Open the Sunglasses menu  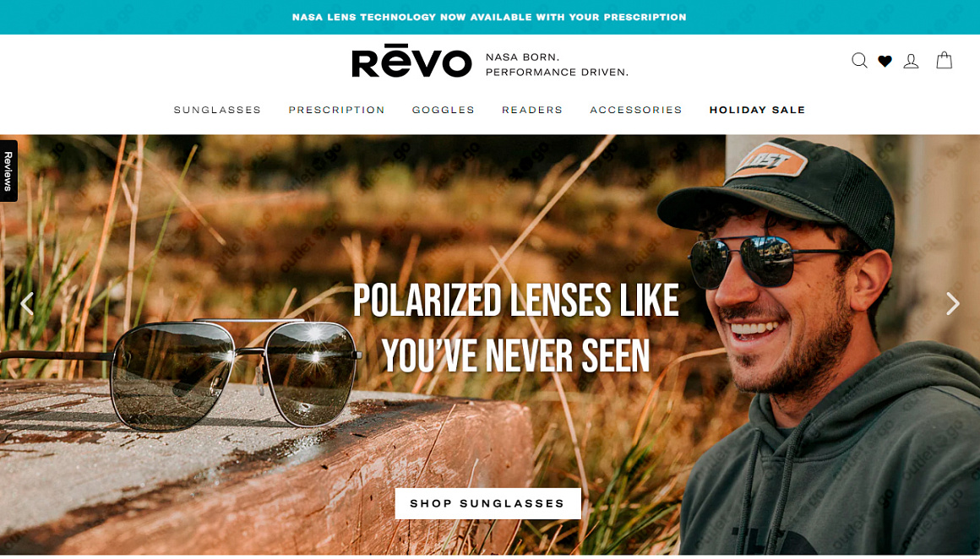[x=217, y=110]
